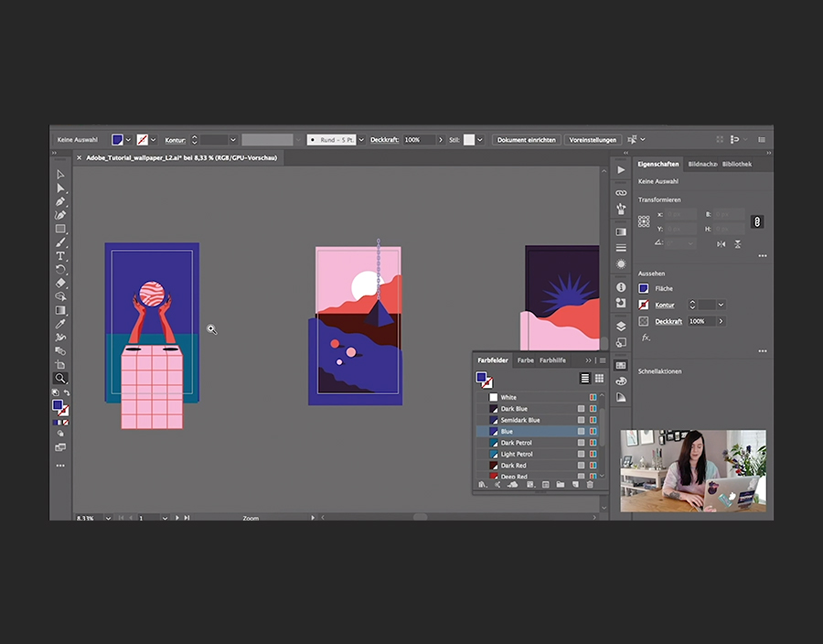Open fill color dropdown in control bar

[128, 140]
